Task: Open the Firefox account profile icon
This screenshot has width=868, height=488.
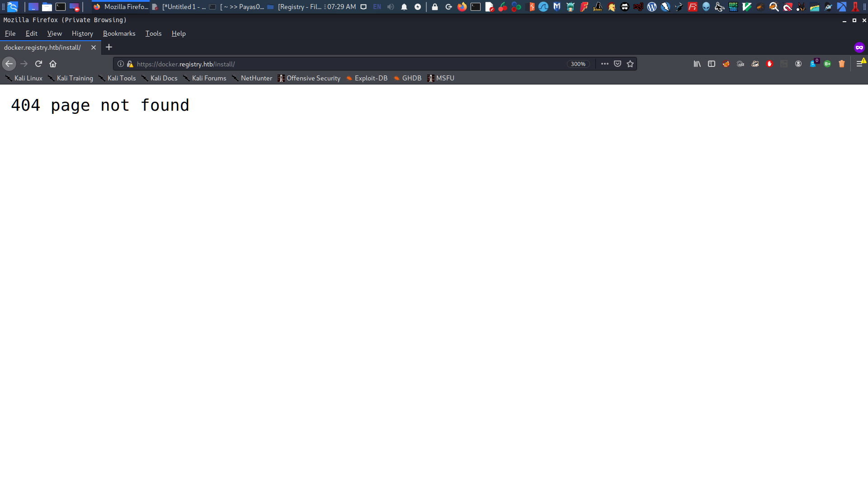Action: point(798,64)
